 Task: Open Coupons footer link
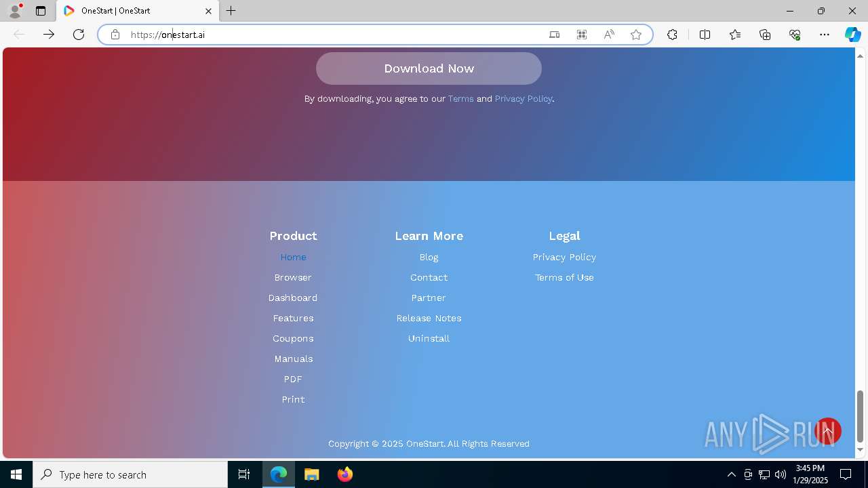[x=293, y=338]
